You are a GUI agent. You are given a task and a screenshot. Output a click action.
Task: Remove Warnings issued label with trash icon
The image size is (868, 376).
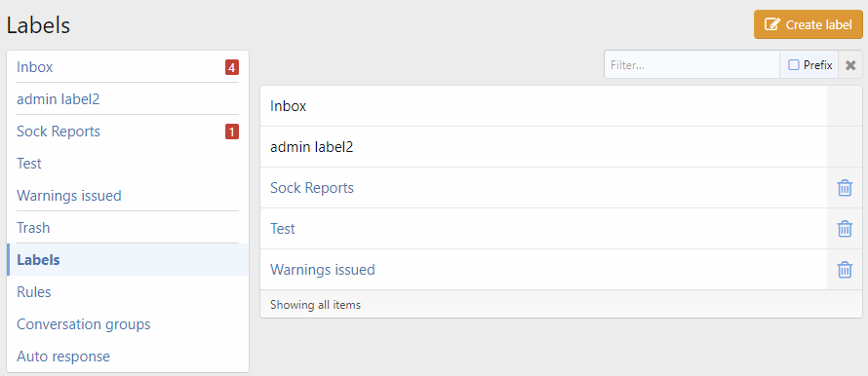(x=845, y=269)
